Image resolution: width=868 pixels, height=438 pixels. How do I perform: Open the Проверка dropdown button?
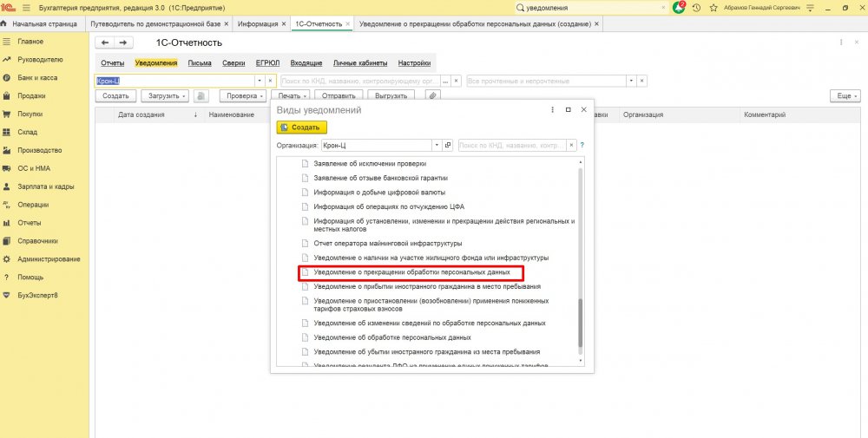(243, 96)
